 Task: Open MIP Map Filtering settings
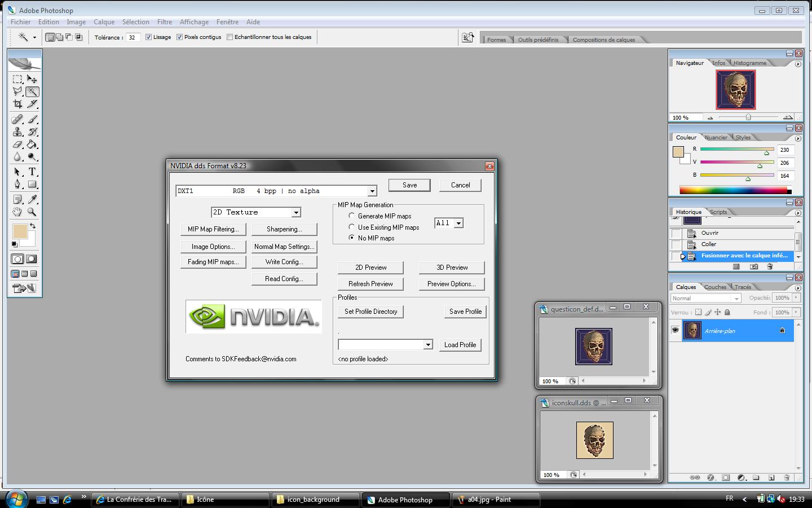[x=213, y=229]
